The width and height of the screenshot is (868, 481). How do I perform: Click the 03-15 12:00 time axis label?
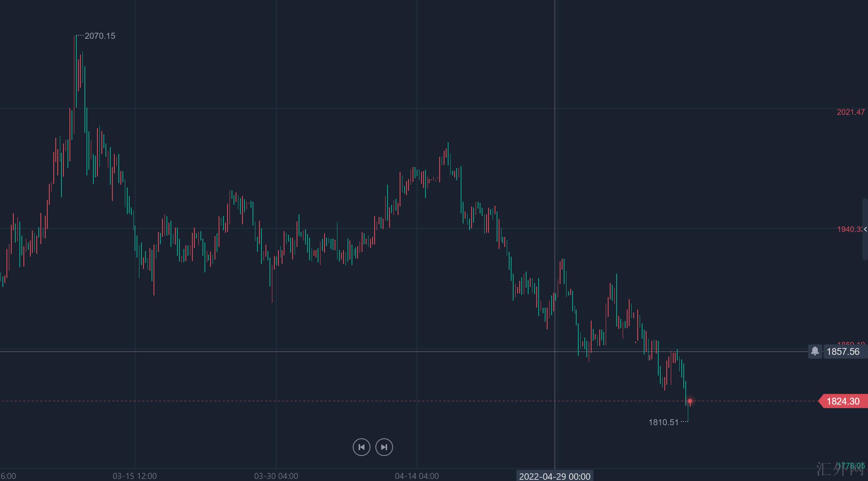(135, 476)
